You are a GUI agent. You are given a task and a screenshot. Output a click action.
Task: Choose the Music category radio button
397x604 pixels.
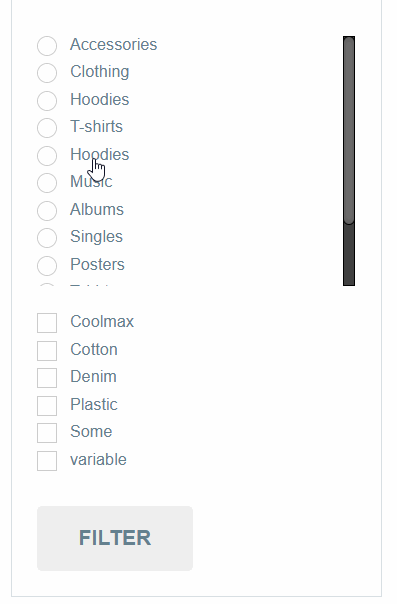point(47,183)
